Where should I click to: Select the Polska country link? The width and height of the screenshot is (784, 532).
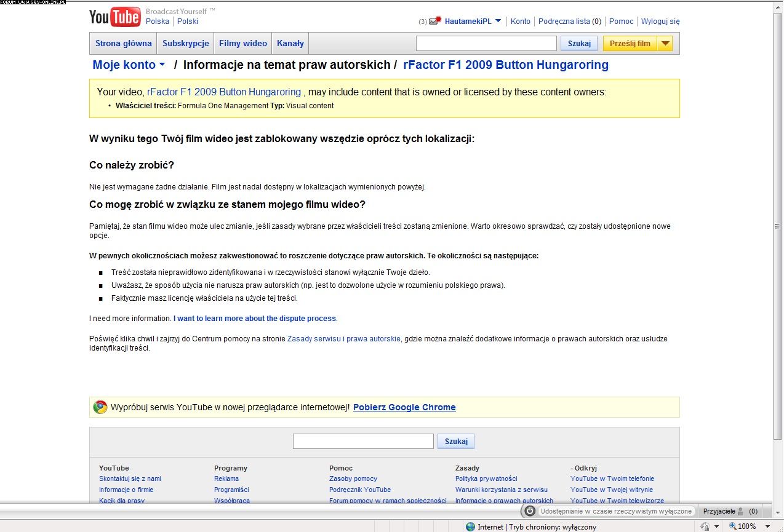point(158,22)
